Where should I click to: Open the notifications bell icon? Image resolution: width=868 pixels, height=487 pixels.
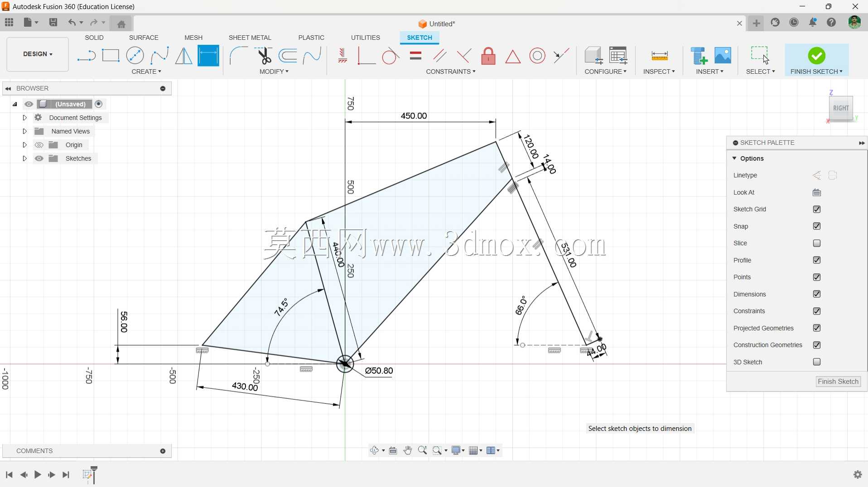pyautogui.click(x=813, y=22)
